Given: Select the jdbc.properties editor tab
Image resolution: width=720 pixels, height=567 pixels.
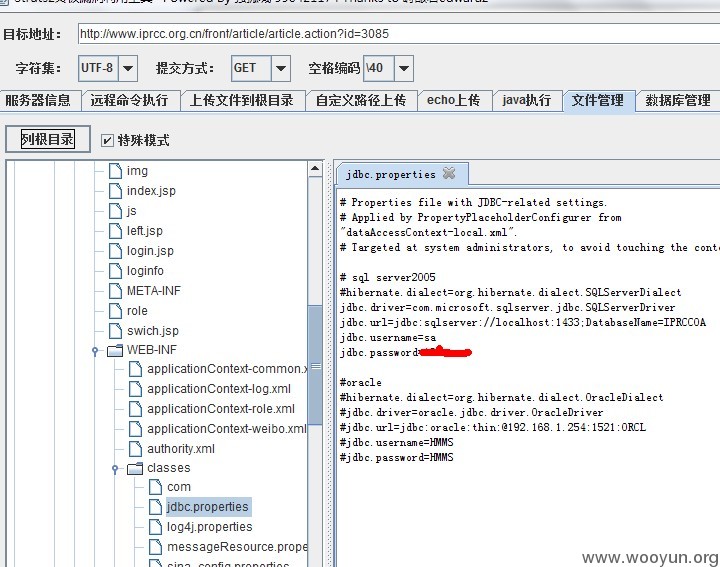Looking at the screenshot, I should click(391, 174).
